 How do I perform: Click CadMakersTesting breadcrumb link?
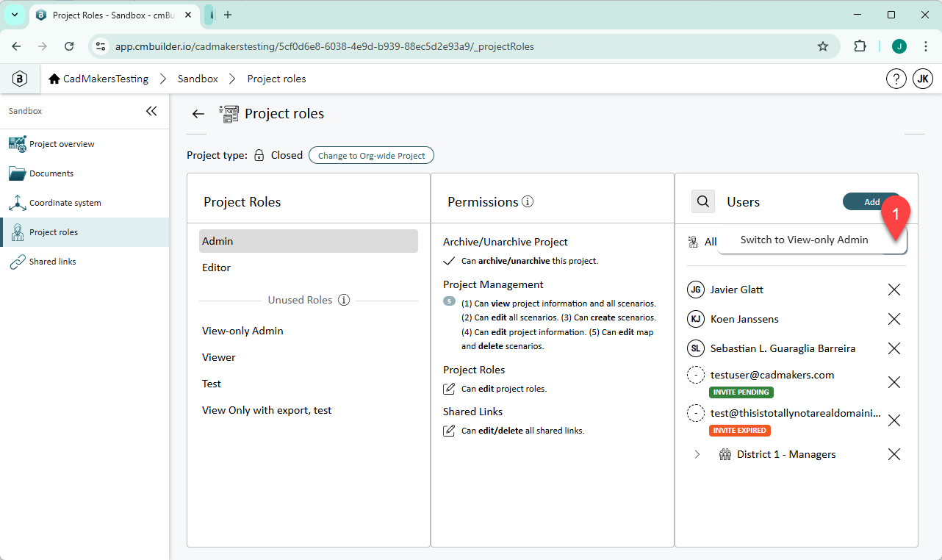[x=106, y=79]
